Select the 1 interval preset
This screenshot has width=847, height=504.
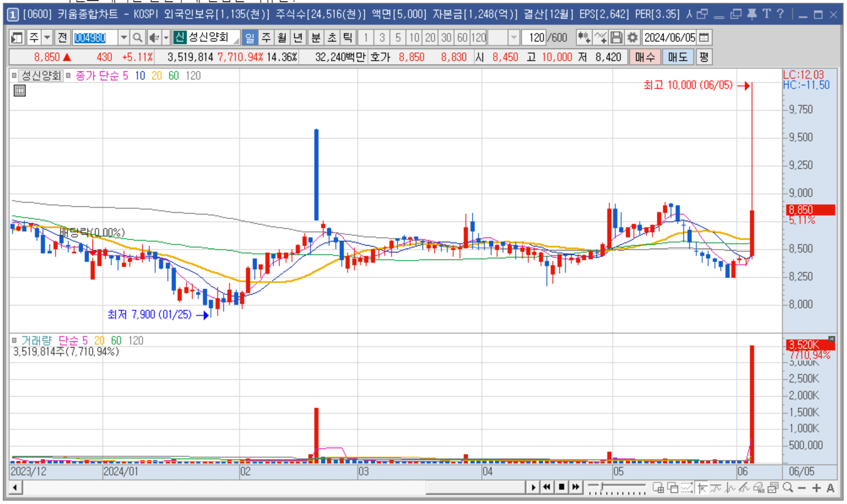pyautogui.click(x=366, y=38)
